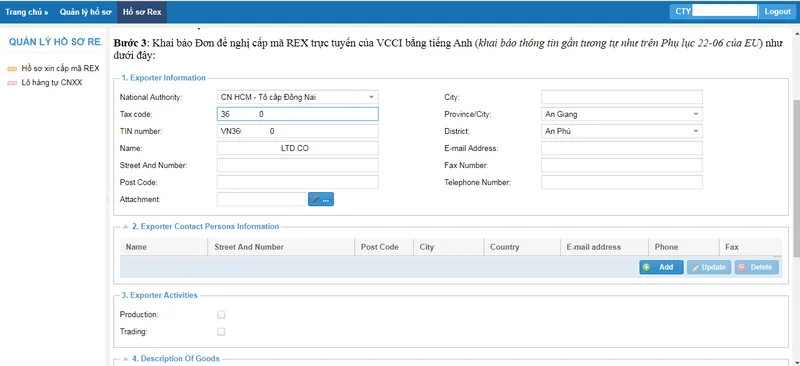Click Add contact person button

661,267
